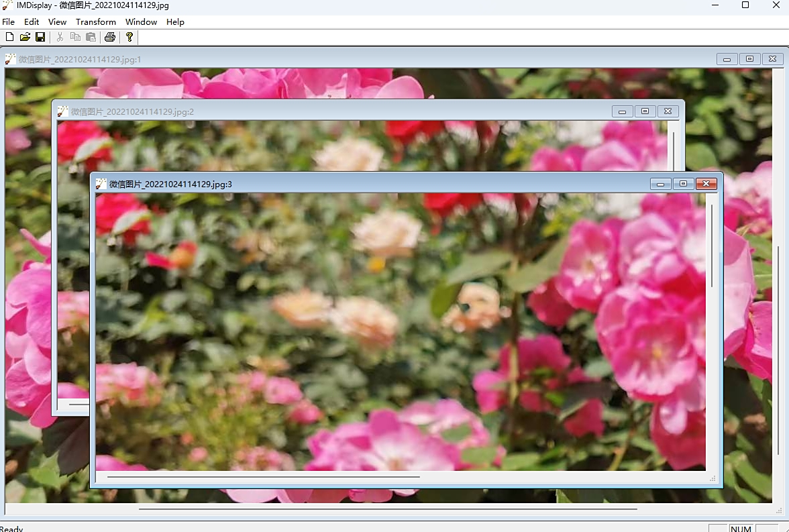
Task: Open the Window menu
Action: click(141, 22)
